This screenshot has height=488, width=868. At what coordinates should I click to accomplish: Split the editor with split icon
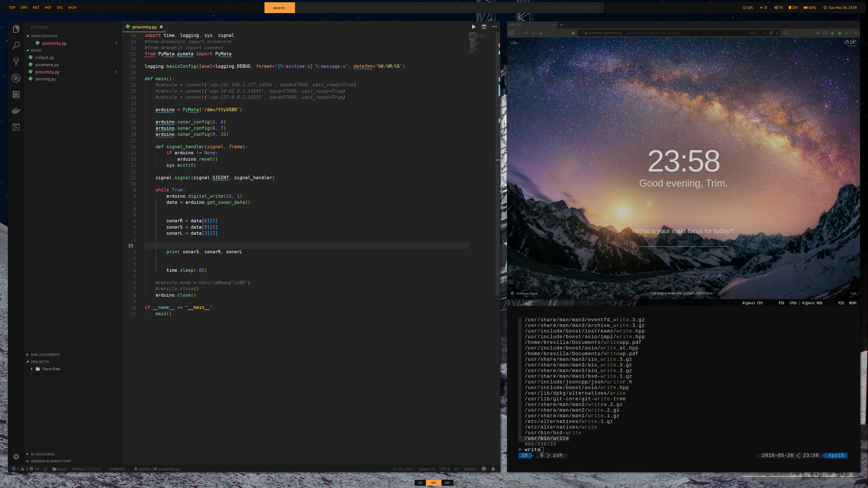(484, 27)
